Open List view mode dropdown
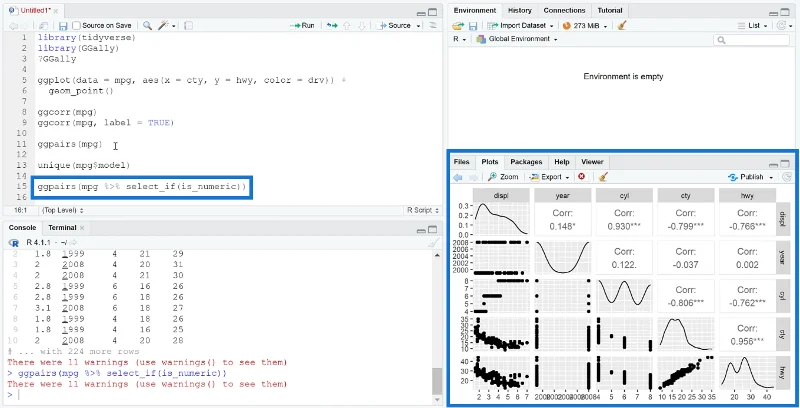This screenshot has width=800, height=408. click(755, 26)
